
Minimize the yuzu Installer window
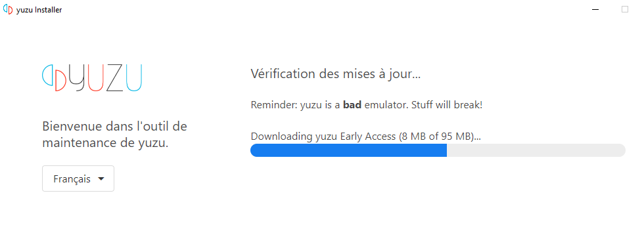(x=595, y=9)
